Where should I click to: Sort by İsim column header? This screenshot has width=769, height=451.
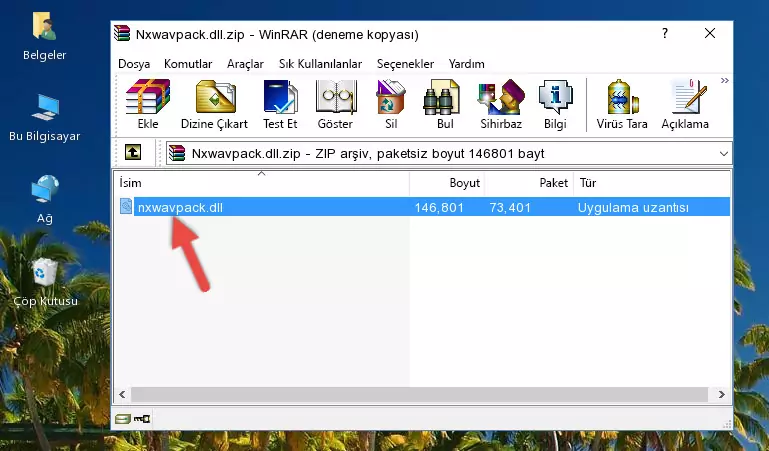pos(262,183)
